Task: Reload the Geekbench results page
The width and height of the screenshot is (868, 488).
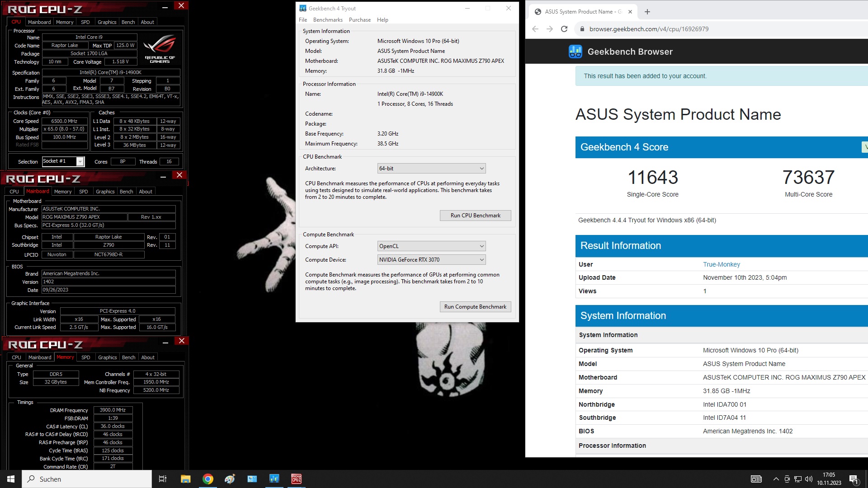Action: (x=564, y=29)
